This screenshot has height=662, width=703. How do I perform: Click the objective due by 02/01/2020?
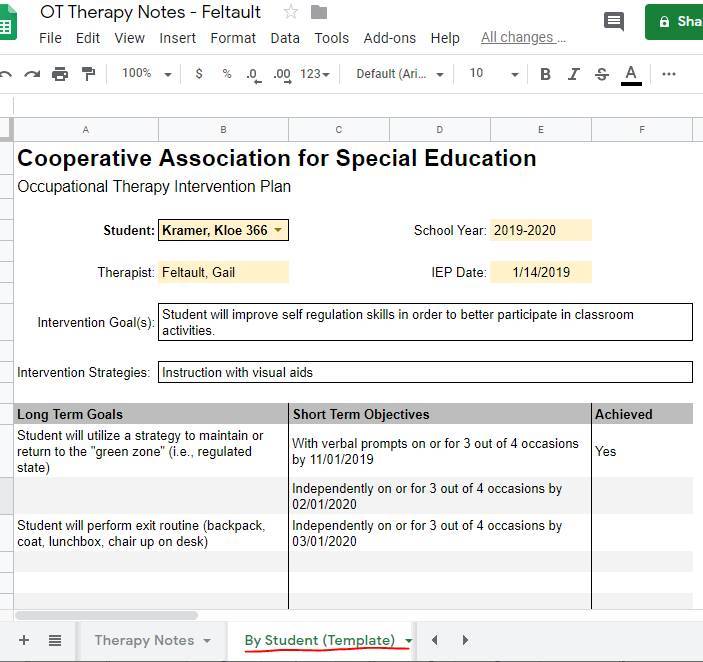tap(440, 496)
